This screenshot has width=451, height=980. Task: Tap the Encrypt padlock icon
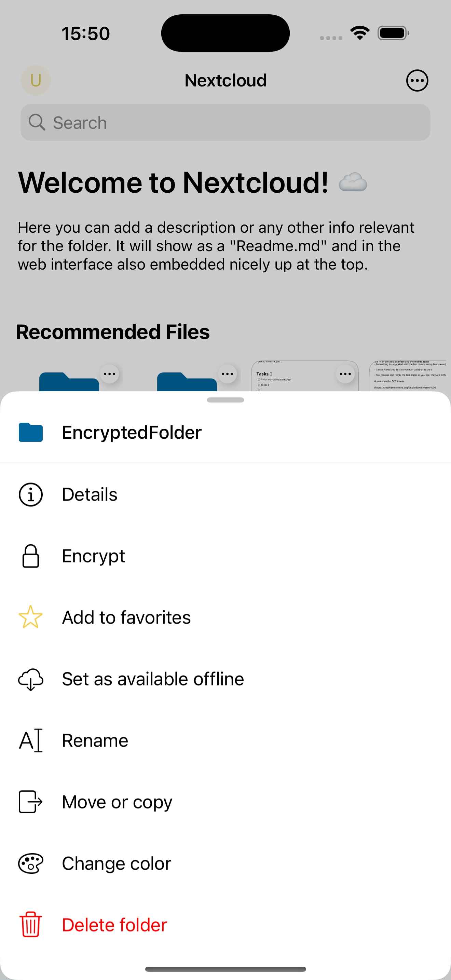(x=30, y=556)
